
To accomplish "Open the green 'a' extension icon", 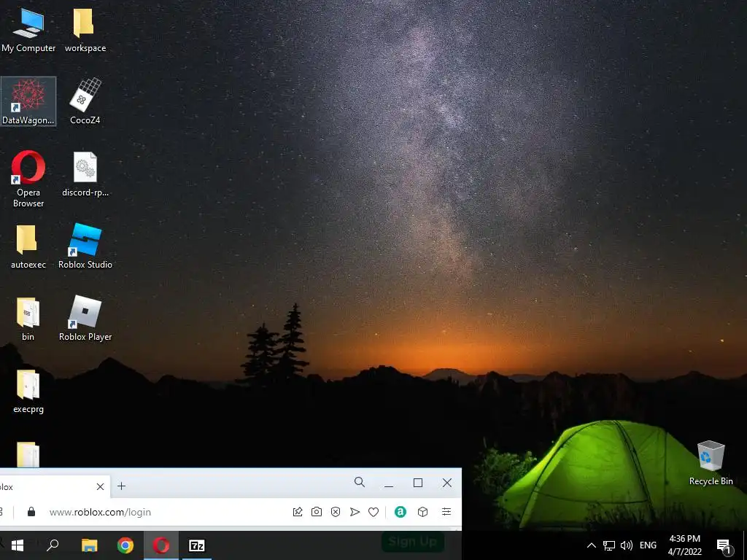I will point(400,512).
